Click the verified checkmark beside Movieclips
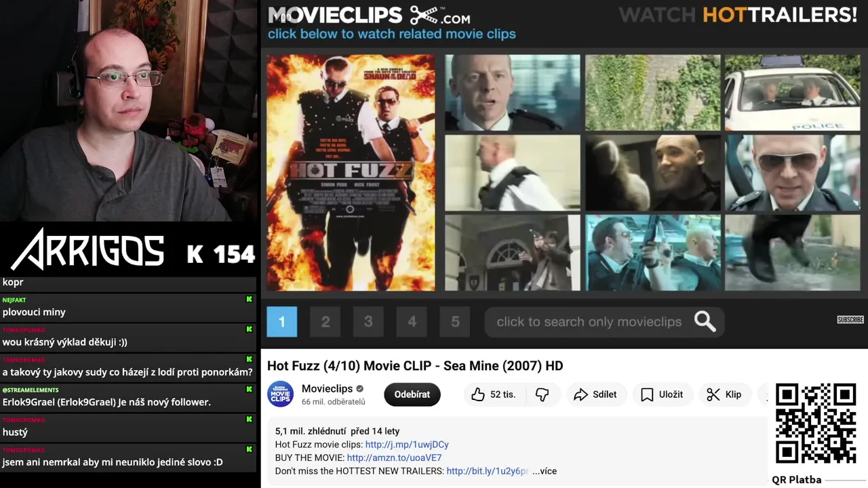 pyautogui.click(x=360, y=389)
